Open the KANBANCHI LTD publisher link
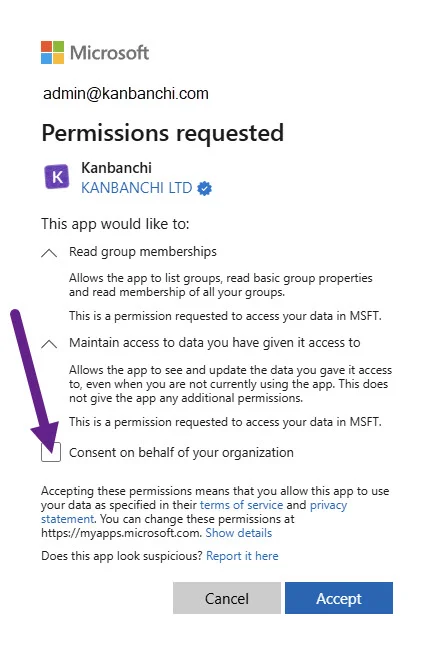433x655 pixels. point(137,188)
